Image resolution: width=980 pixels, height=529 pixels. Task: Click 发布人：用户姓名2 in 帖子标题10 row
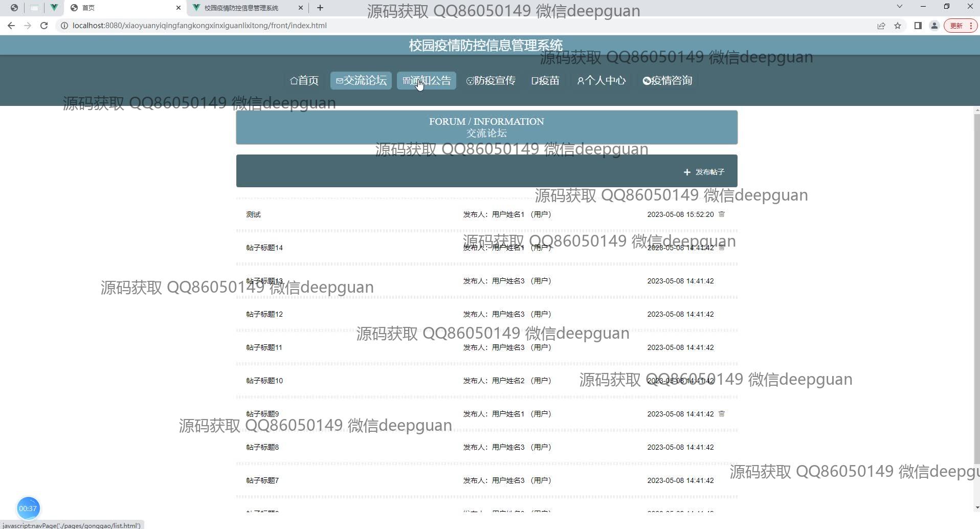click(x=507, y=381)
